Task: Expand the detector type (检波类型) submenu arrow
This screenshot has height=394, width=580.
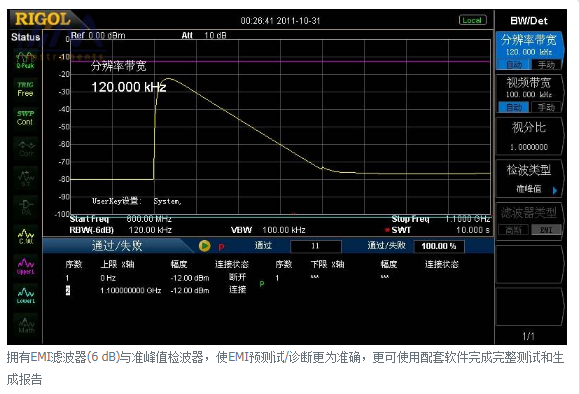Action: point(554,191)
